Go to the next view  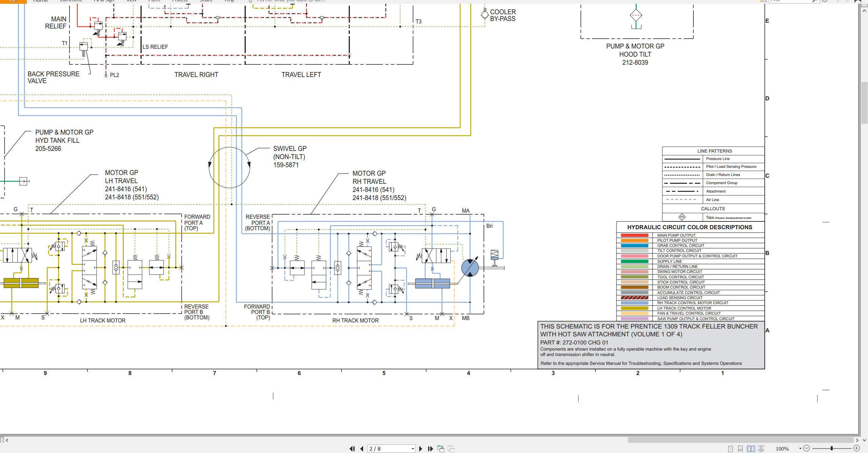[451, 449]
